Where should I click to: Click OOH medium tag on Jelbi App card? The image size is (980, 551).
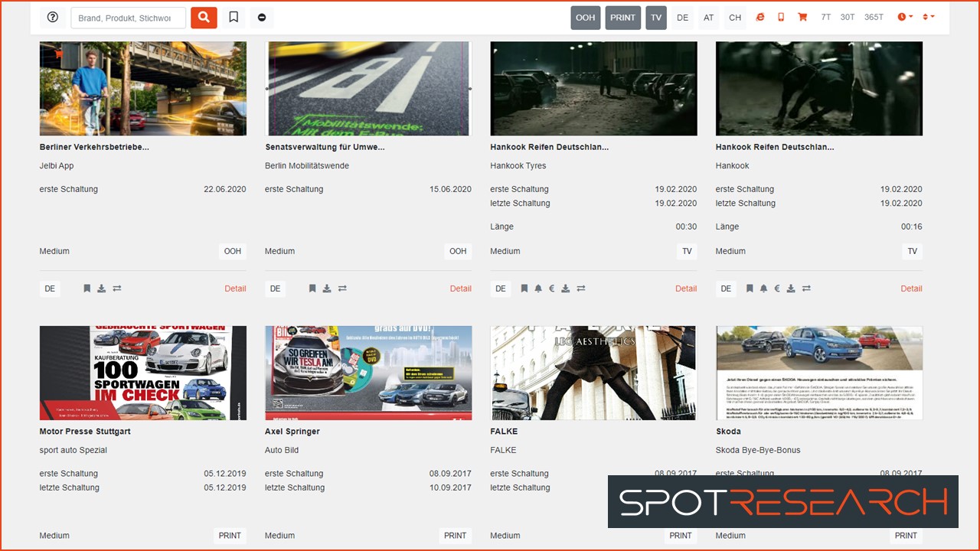pos(233,251)
